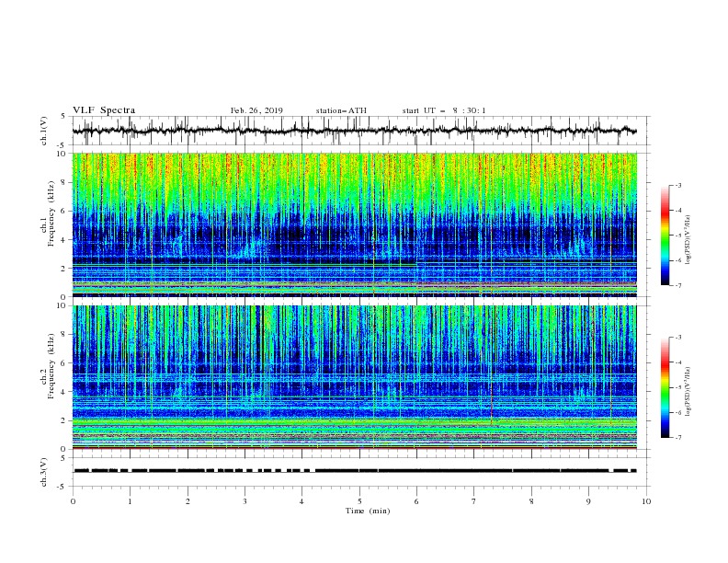Click the '2' kHz tick on ch.2 spectrogram
Screen dimensions: 728x563
point(65,420)
